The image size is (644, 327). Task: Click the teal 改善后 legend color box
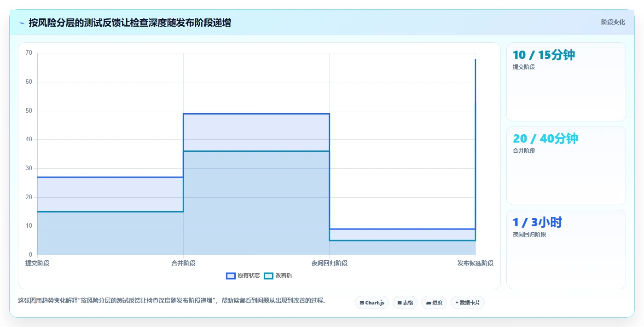(268, 275)
